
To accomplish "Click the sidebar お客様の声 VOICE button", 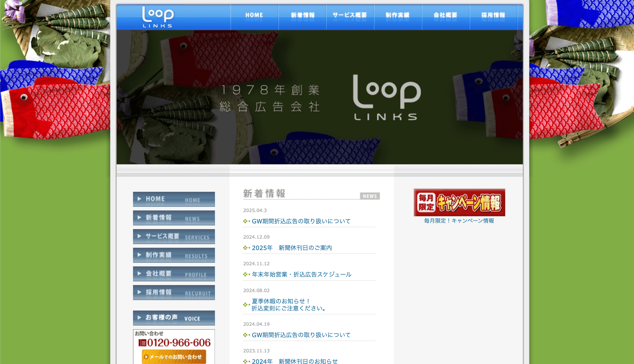I will 174,318.
